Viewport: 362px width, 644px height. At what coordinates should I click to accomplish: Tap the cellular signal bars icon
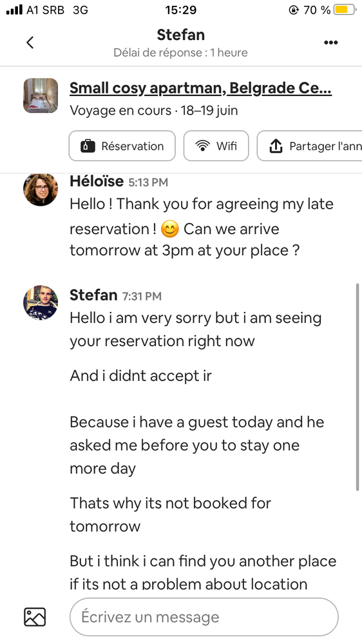14,10
